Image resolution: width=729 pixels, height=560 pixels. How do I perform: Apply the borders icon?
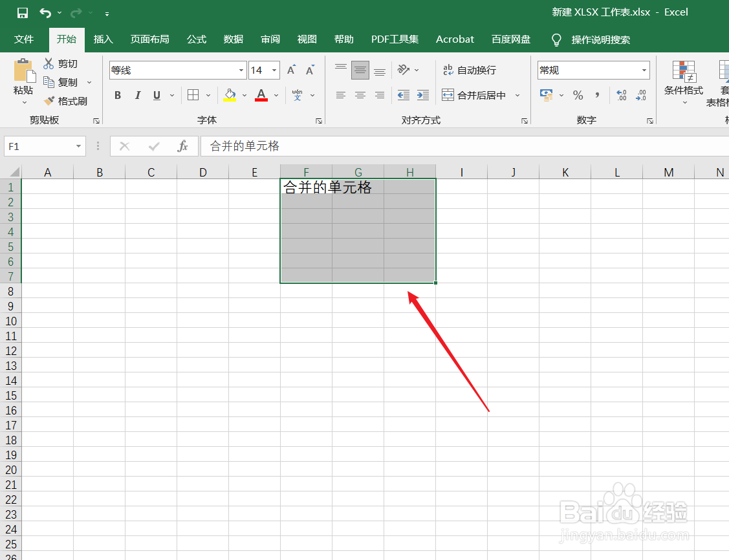(193, 95)
